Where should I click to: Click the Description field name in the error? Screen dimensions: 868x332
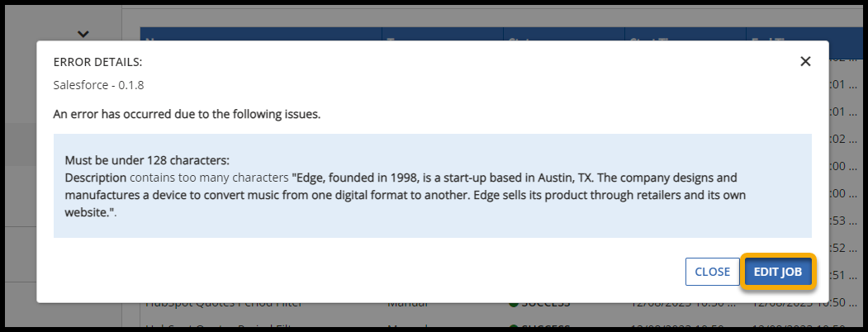coord(96,178)
